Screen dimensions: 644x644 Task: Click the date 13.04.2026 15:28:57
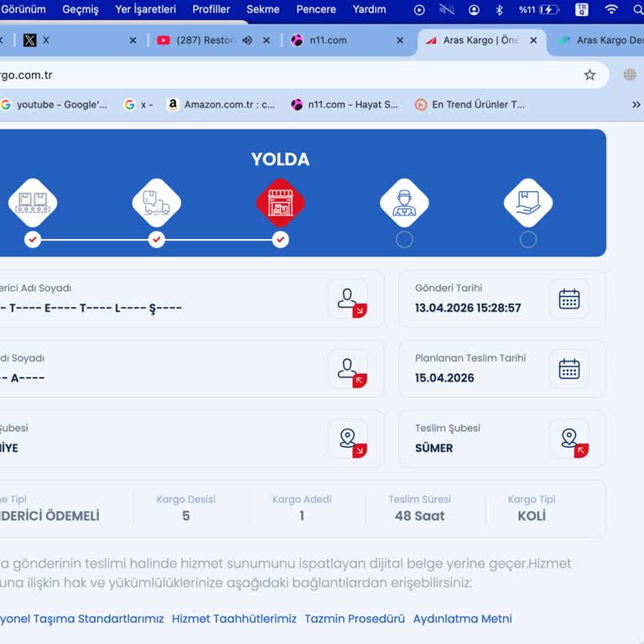click(x=468, y=308)
